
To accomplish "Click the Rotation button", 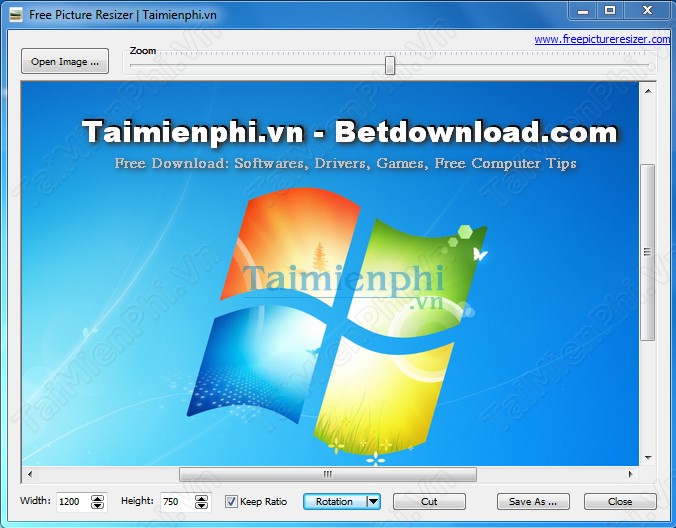I will pyautogui.click(x=334, y=502).
